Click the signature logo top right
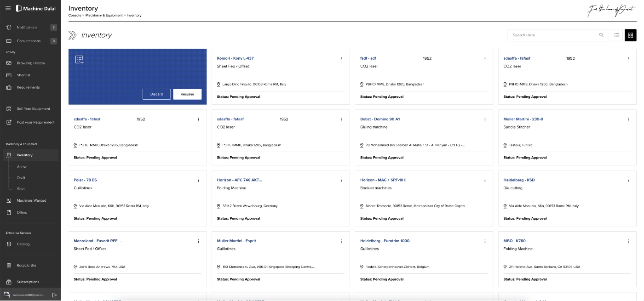Image resolution: width=644 pixels, height=301 pixels. pos(611,11)
